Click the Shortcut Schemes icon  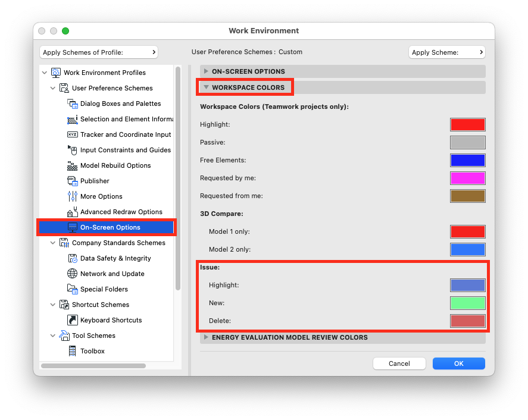64,305
